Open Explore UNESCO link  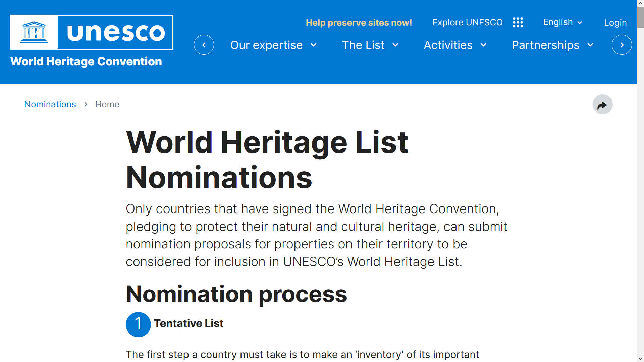tap(467, 22)
